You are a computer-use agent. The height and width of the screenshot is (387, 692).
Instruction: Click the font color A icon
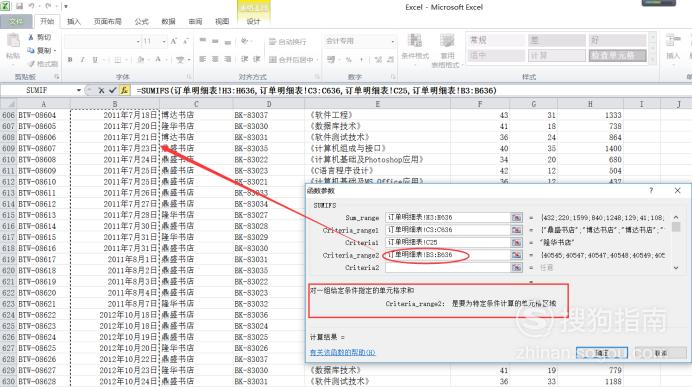pos(158,60)
